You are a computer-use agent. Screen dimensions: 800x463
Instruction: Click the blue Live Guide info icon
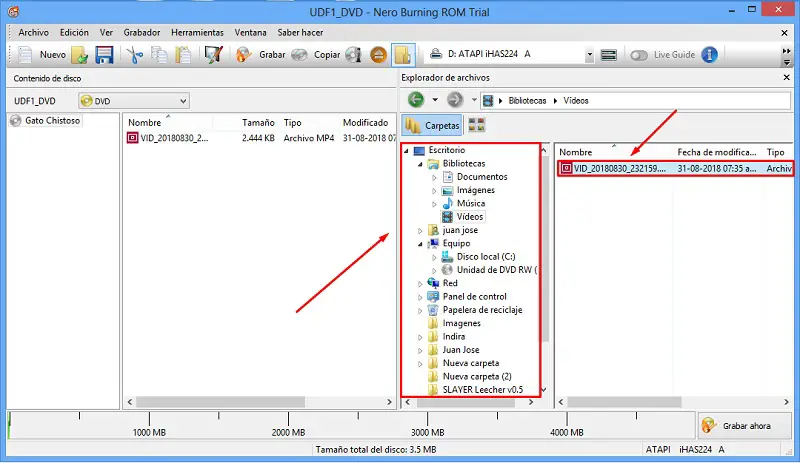coord(709,55)
